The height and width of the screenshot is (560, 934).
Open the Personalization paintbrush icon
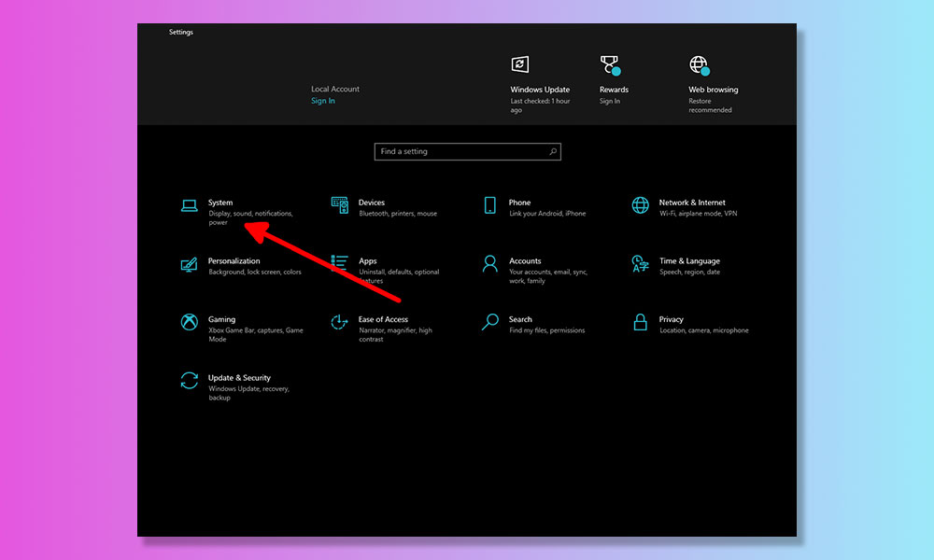point(189,264)
